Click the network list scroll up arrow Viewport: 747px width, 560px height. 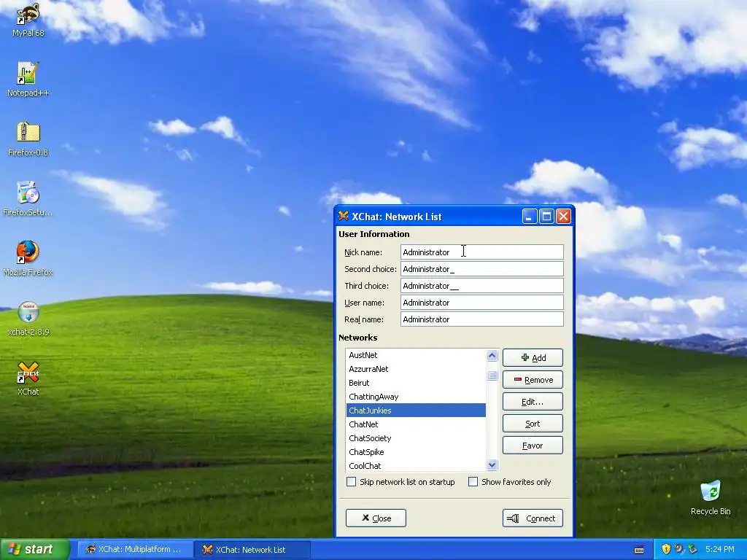click(492, 355)
